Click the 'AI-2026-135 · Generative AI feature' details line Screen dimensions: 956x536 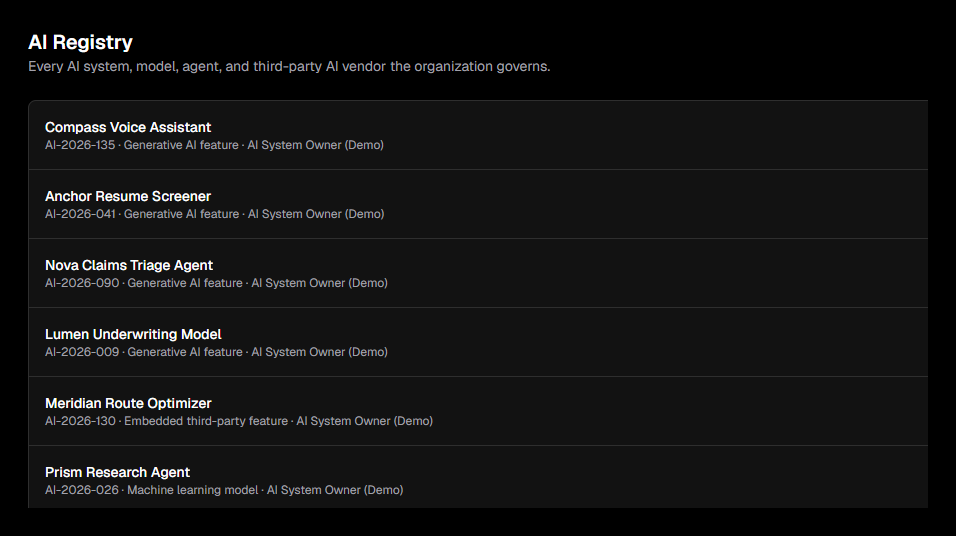214,145
